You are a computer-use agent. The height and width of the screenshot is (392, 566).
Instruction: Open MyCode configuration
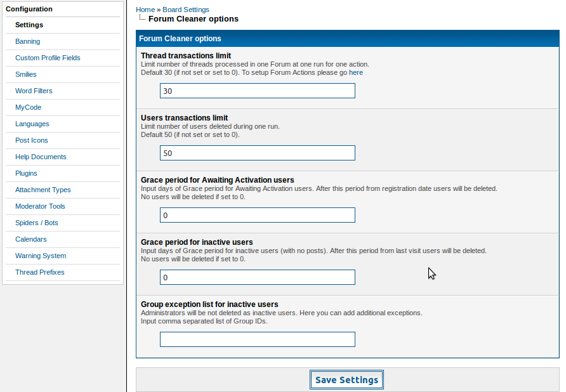point(28,107)
